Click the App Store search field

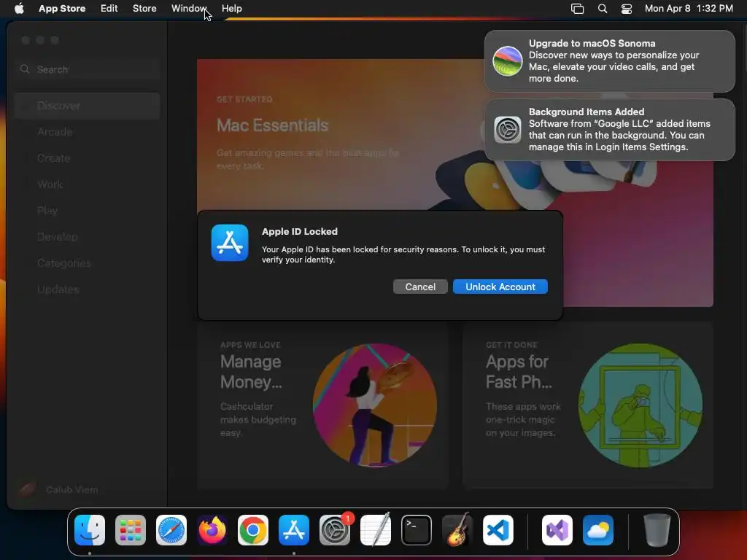click(87, 69)
